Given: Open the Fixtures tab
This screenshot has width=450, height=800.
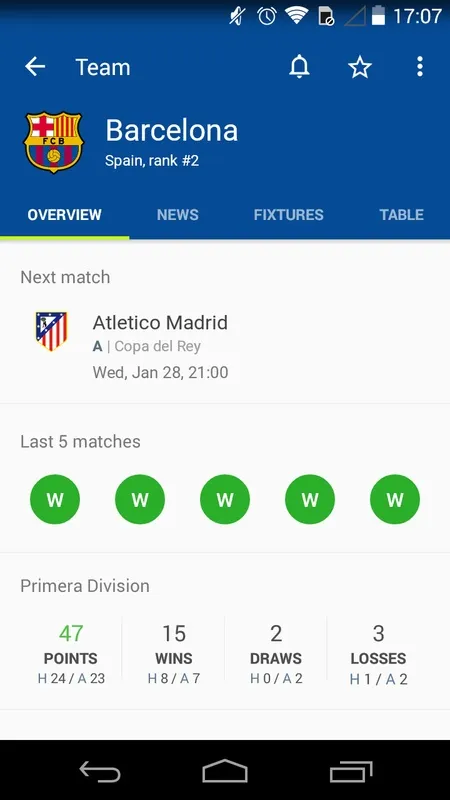Looking at the screenshot, I should point(288,215).
